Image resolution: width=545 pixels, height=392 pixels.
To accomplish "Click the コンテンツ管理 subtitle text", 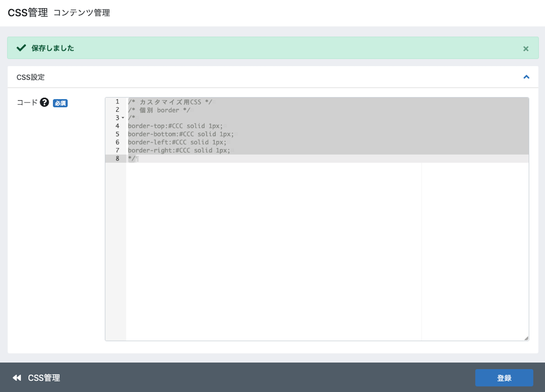I will 82,13.
